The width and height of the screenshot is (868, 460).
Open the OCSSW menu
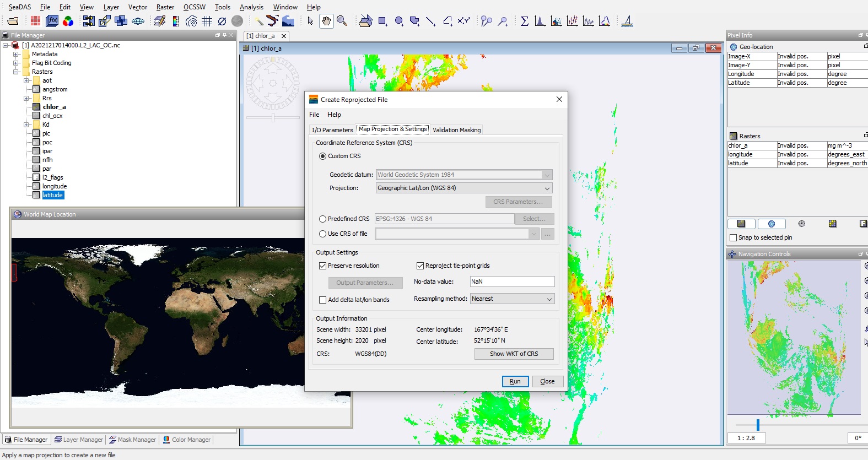(x=194, y=7)
